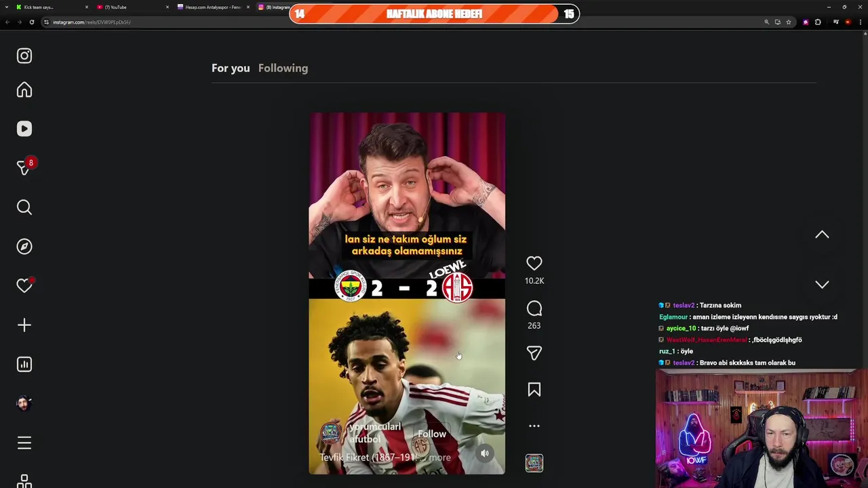The image size is (868, 488).
Task: Toggle the reel sound speaker button
Action: pos(485,453)
